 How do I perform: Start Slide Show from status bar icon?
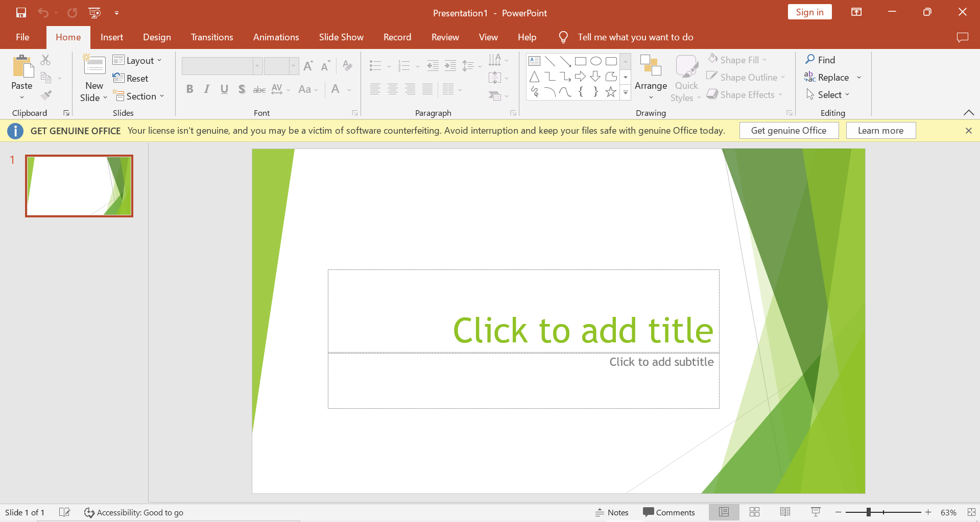pos(816,512)
